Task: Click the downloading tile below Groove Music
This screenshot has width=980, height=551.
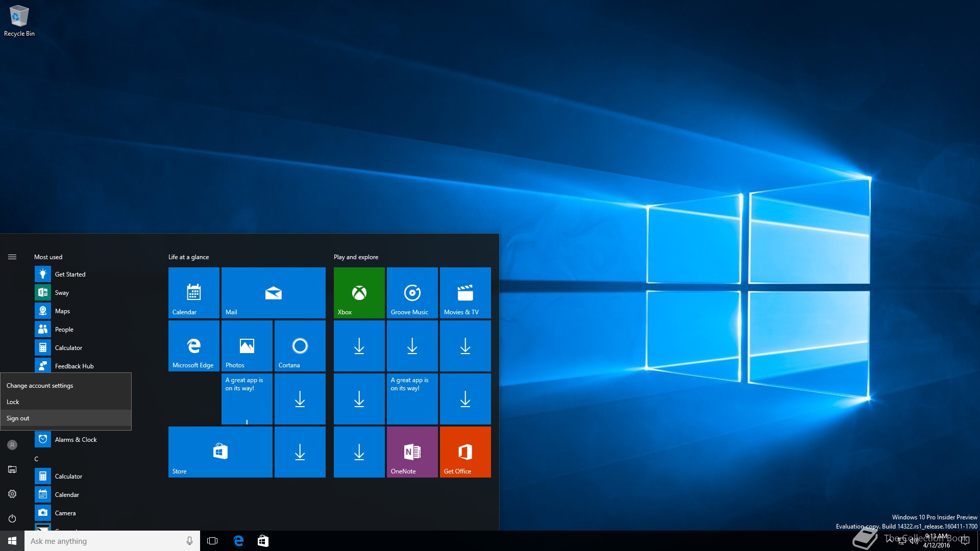Action: click(x=412, y=346)
